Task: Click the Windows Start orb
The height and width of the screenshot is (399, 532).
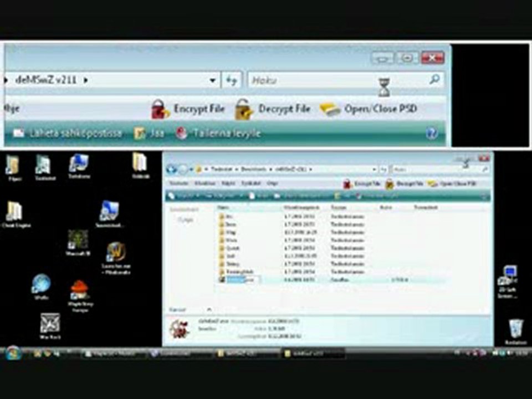Action: 13,353
